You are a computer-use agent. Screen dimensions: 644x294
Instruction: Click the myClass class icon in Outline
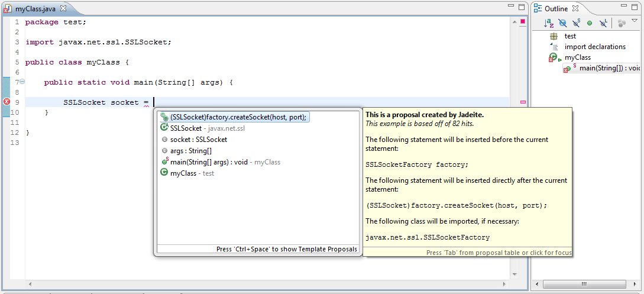(554, 57)
